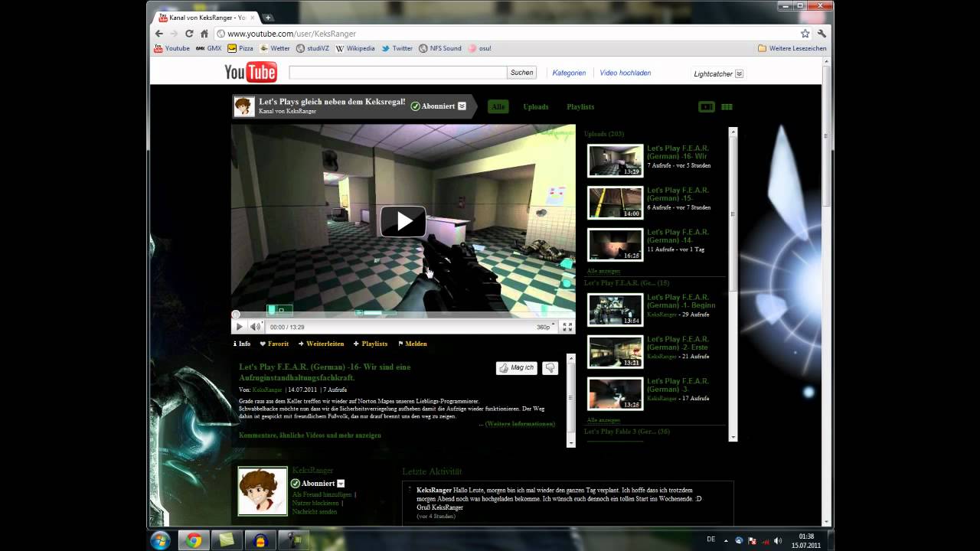Image resolution: width=980 pixels, height=551 pixels.
Task: Open the Chrome wrench settings menu
Action: 822,34
